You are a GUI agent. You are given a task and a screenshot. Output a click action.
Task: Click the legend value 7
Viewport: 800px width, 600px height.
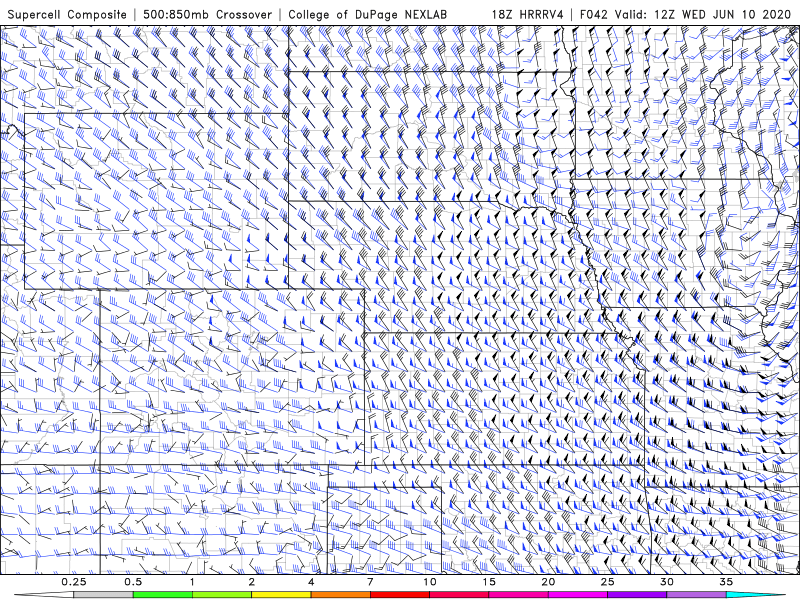[370, 582]
